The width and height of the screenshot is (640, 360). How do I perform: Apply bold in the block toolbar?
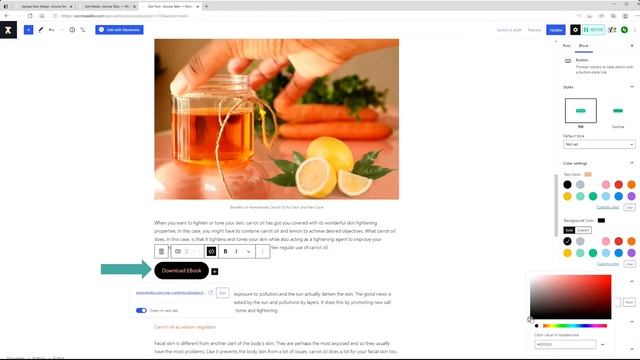click(225, 251)
